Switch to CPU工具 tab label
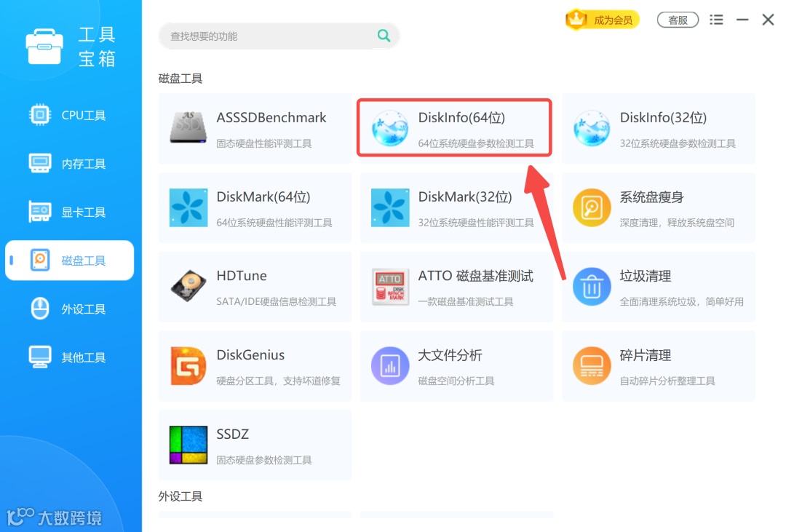This screenshot has height=532, width=786. 83,115
